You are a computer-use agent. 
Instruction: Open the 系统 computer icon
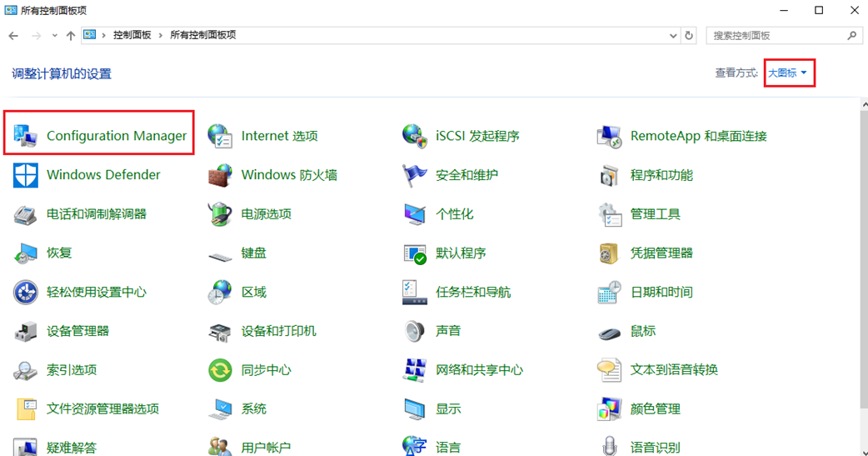coord(220,409)
